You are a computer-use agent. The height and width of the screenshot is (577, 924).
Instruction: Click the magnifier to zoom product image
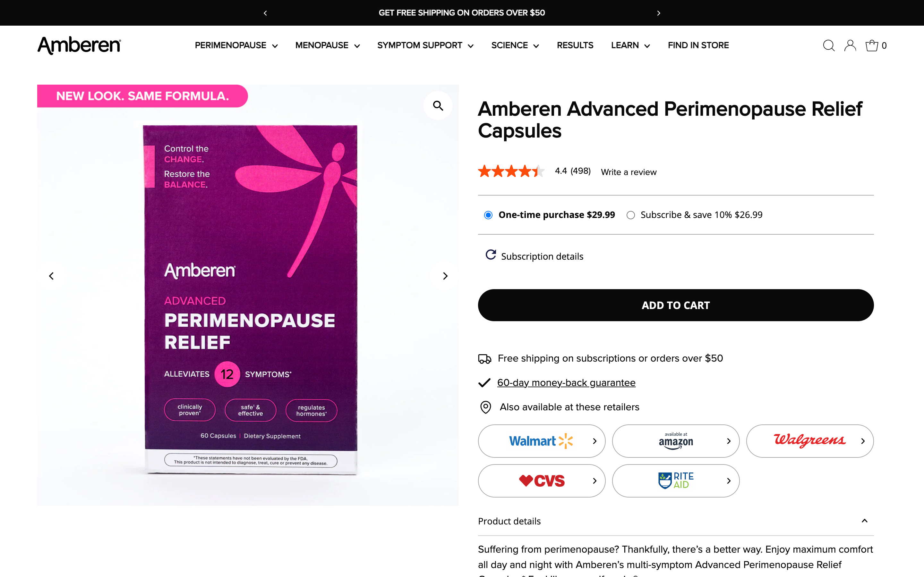(x=438, y=105)
